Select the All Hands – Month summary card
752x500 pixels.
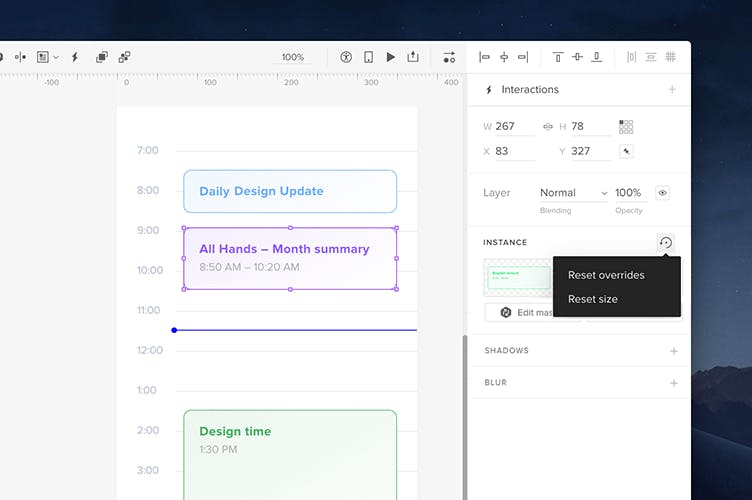click(x=290, y=258)
